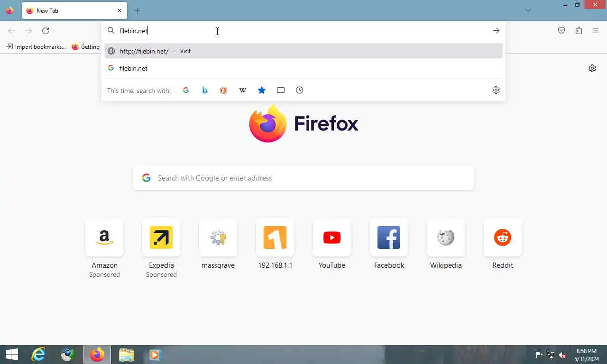607x364 pixels.
Task: Search this time in History (clock)
Action: coord(300,90)
